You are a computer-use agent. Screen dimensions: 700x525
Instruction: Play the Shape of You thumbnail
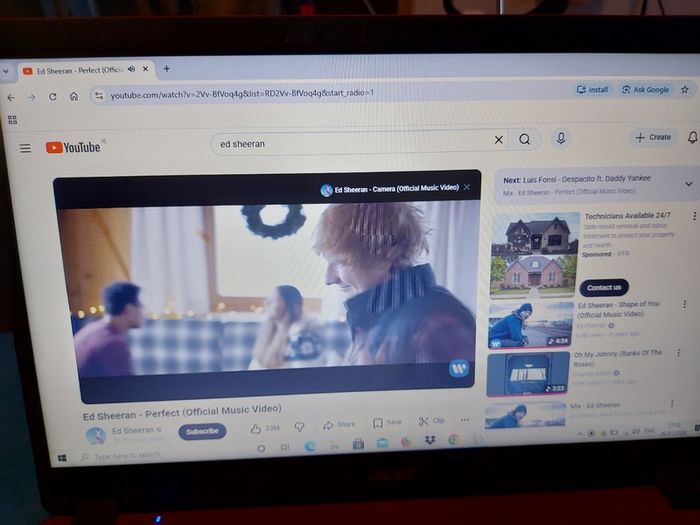531,325
